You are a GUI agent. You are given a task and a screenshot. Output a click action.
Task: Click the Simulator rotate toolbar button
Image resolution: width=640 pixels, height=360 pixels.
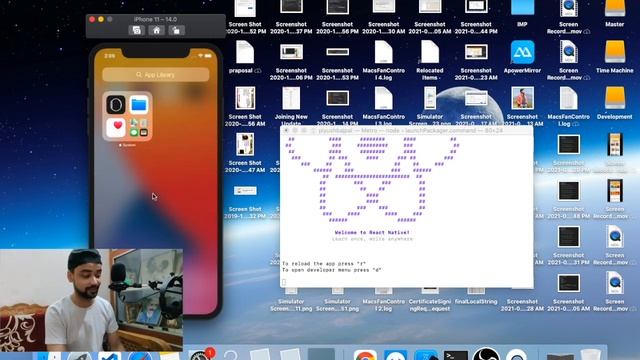(176, 30)
